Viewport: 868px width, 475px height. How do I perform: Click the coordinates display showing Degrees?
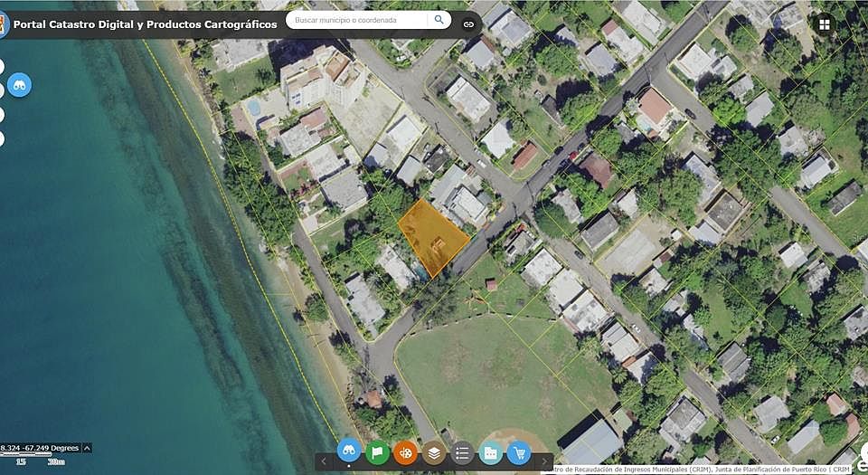40,448
